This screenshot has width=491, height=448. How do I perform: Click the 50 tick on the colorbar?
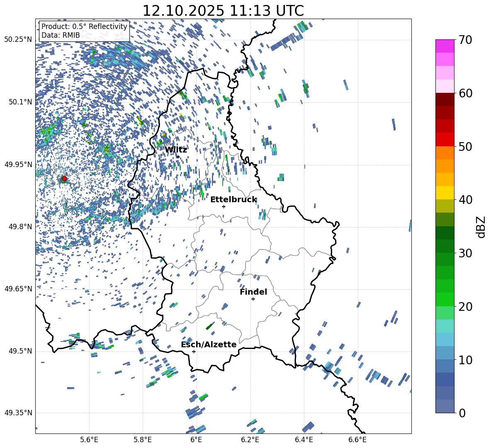[465, 146]
